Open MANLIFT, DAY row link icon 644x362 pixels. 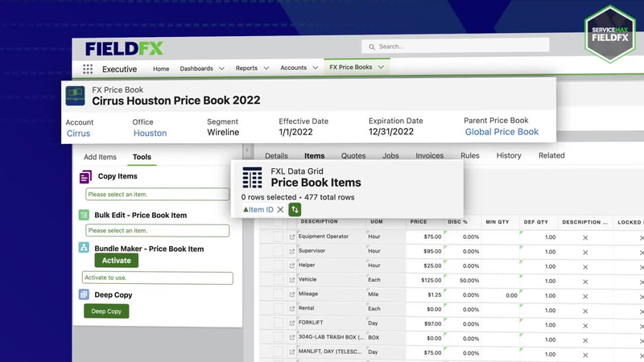pyautogui.click(x=292, y=352)
